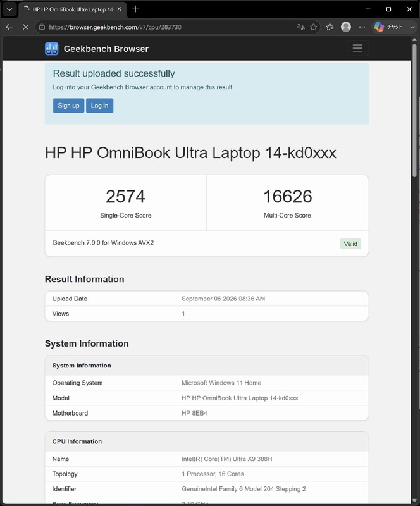
Task: Click the Log in button
Action: coord(99,106)
